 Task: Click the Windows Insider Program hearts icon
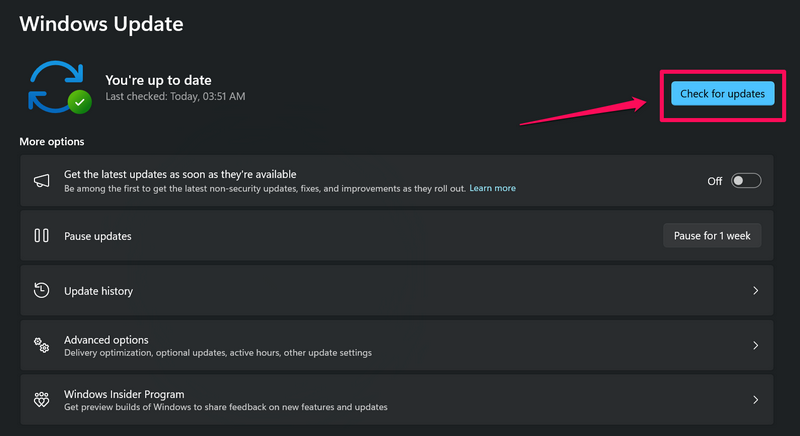[x=42, y=400]
